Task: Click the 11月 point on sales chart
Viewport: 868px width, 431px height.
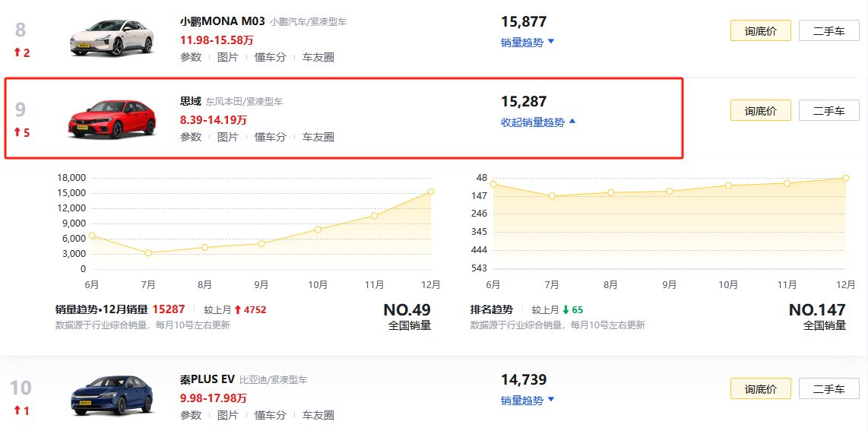Action: pos(374,215)
